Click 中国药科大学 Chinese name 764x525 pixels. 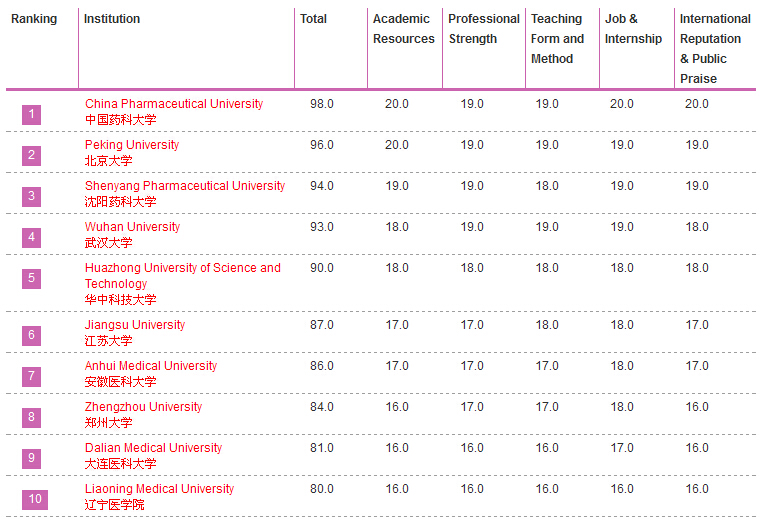click(120, 120)
